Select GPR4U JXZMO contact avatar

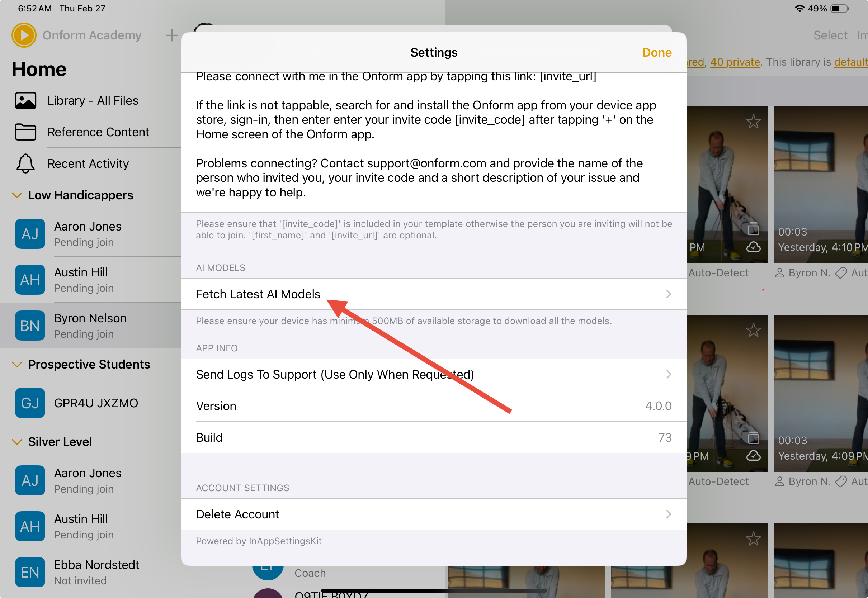[x=30, y=403]
